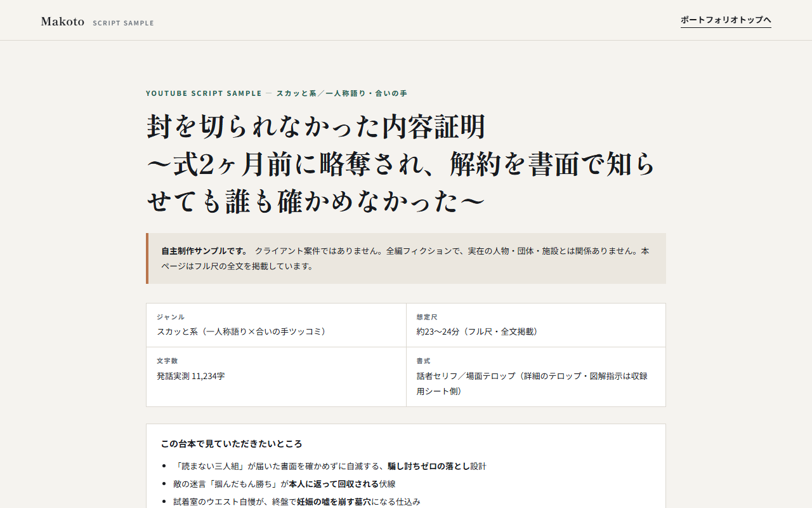Image resolution: width=812 pixels, height=508 pixels.
Task: Select the 話者セリフ／場面テロップ format description
Action: coord(532,384)
